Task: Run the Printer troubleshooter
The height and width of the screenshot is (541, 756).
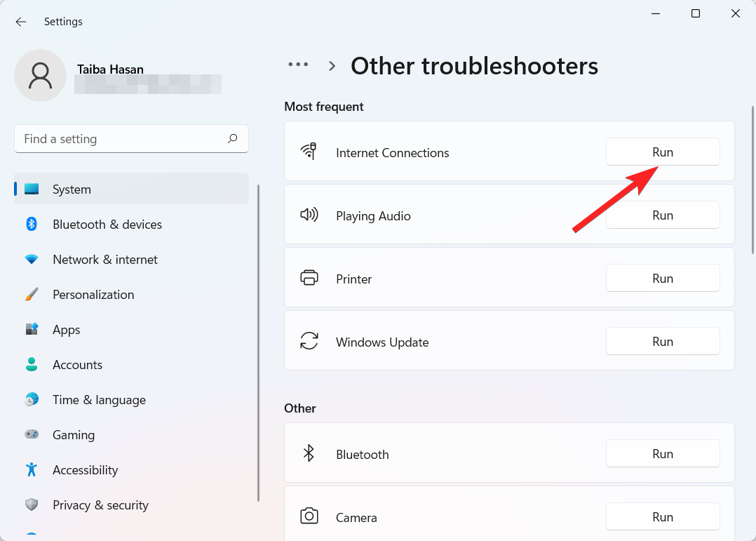Action: [x=662, y=279]
